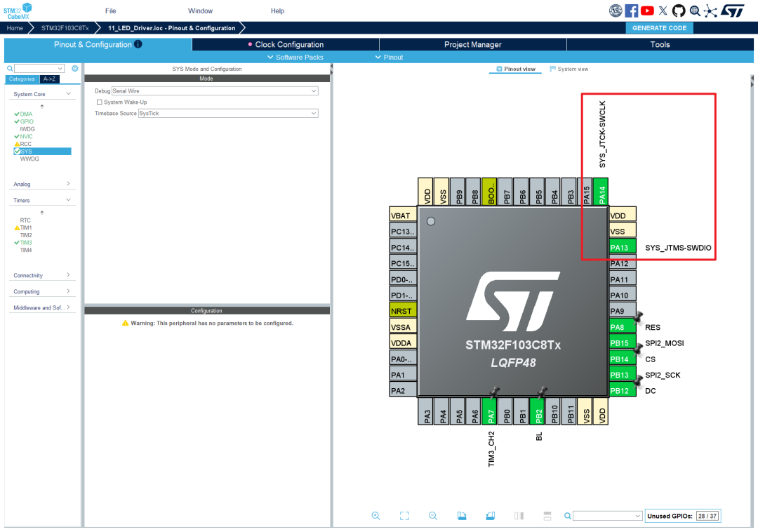This screenshot has height=532, width=758.
Task: Open the Timebase Source dropdown
Action: 227,113
